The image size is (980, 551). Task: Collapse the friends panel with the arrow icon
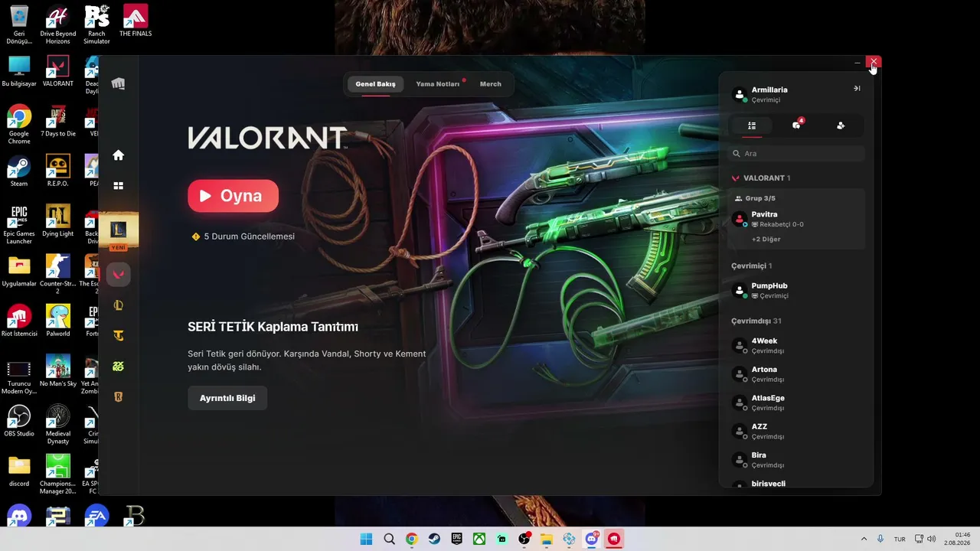pos(857,89)
